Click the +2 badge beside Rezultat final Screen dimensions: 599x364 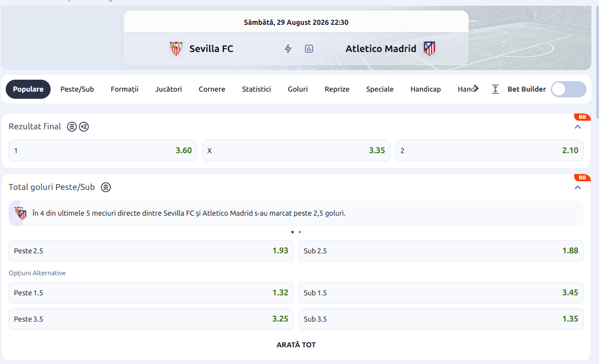84,127
